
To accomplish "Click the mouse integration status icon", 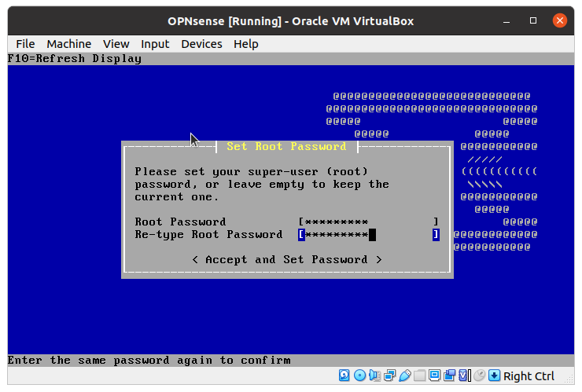I will pyautogui.click(x=479, y=376).
